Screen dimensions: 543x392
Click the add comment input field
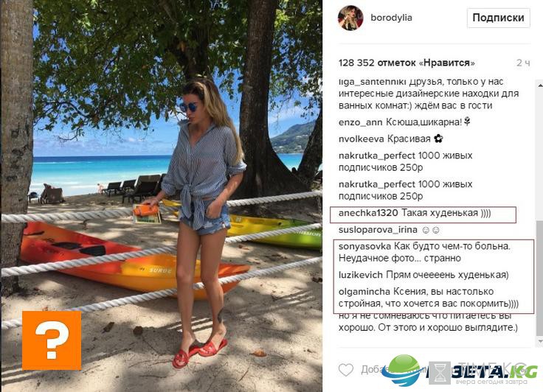(x=443, y=370)
